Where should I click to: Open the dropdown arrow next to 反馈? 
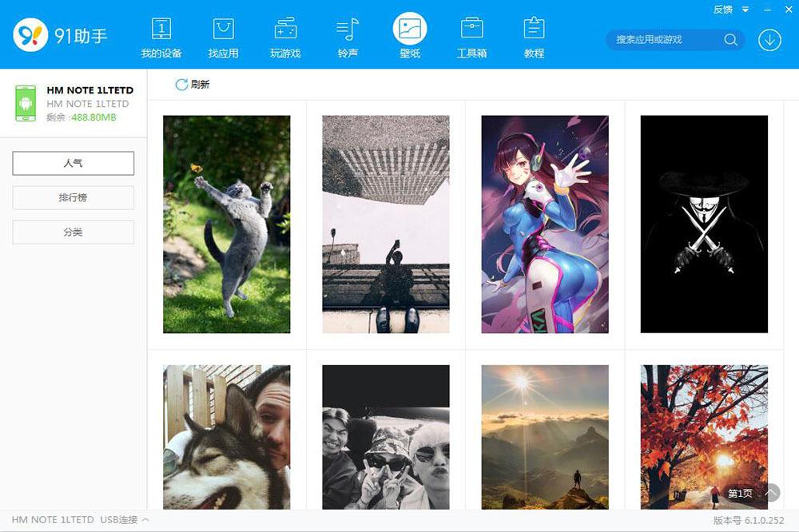tap(745, 10)
